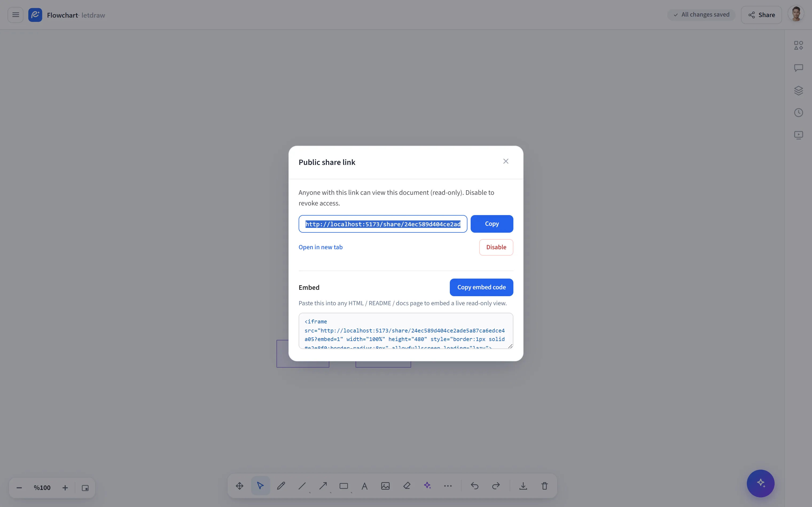The height and width of the screenshot is (507, 812).
Task: Click the floating AI assistant button
Action: click(x=760, y=483)
